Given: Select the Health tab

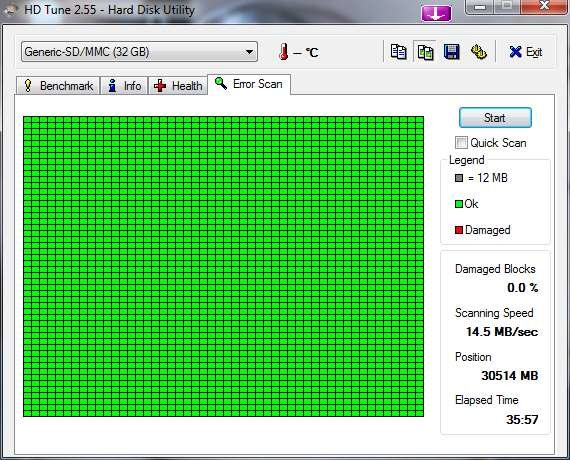Looking at the screenshot, I should point(177,86).
